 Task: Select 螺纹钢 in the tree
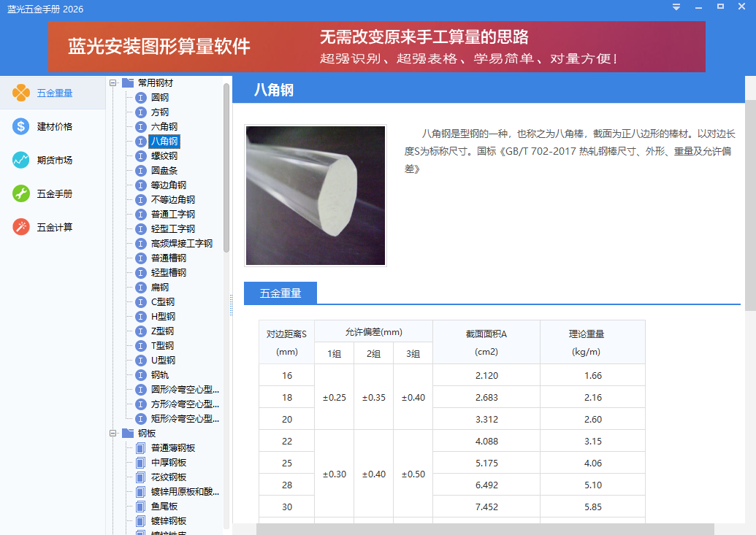tap(164, 155)
